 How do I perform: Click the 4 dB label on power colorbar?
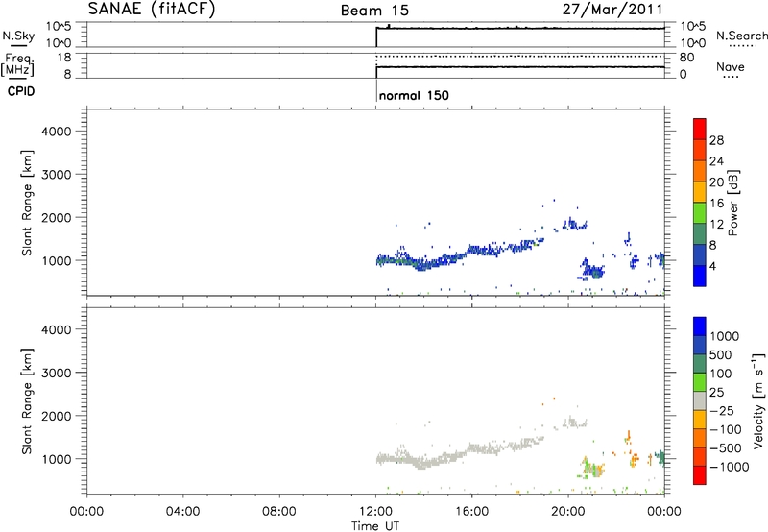712,267
